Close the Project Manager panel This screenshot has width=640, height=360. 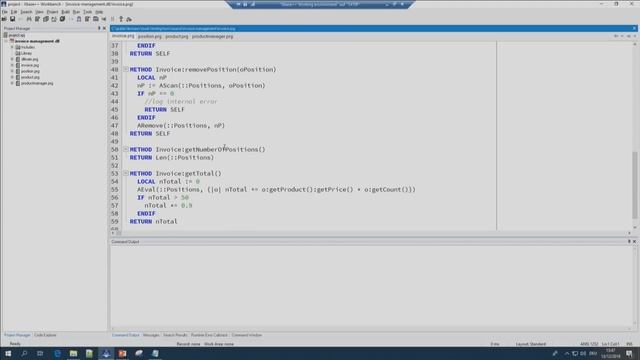coord(104,28)
